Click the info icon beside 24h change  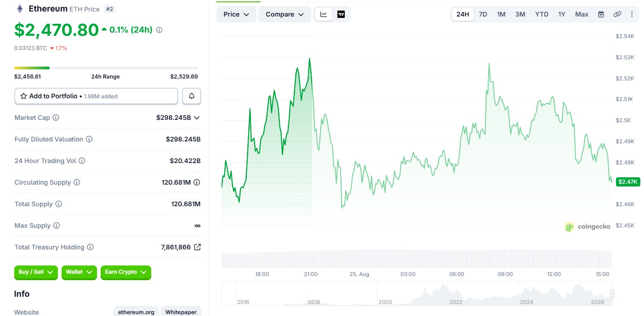pos(160,30)
